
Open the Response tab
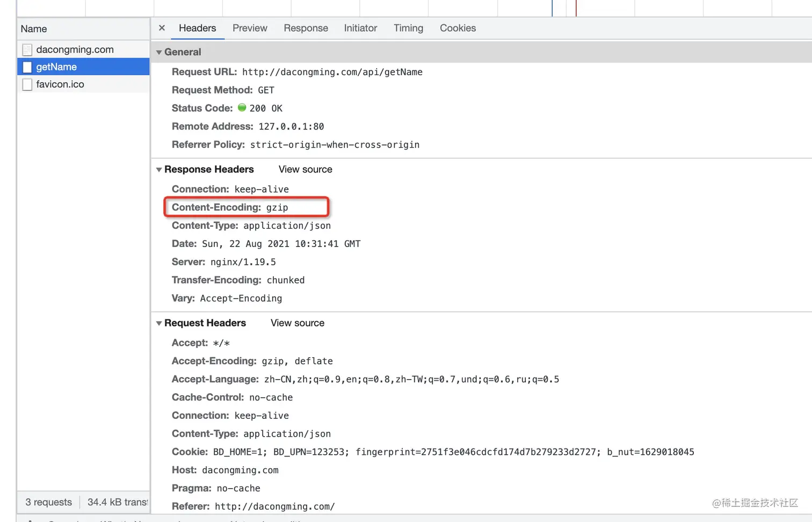click(306, 28)
